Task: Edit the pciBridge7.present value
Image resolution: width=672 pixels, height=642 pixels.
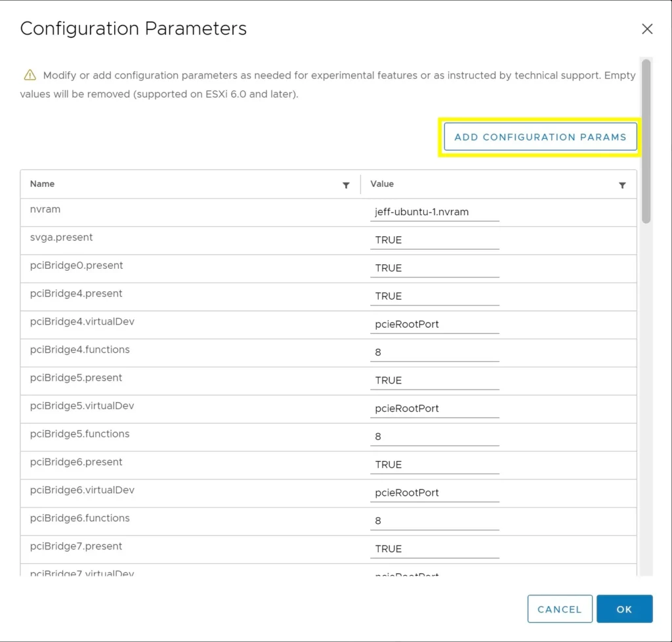Action: tap(434, 548)
